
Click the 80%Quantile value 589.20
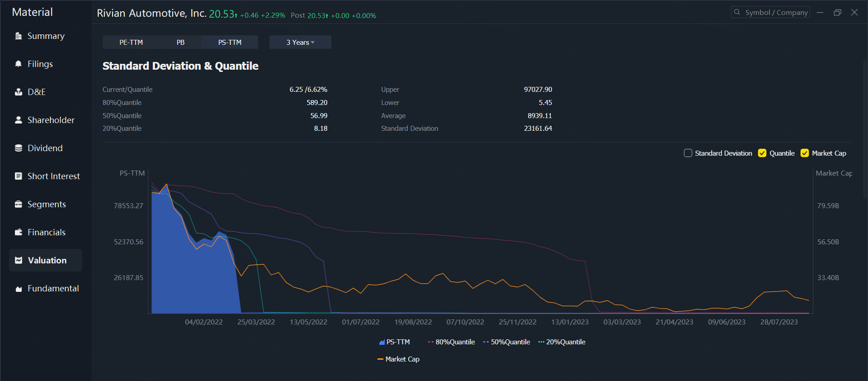(317, 103)
